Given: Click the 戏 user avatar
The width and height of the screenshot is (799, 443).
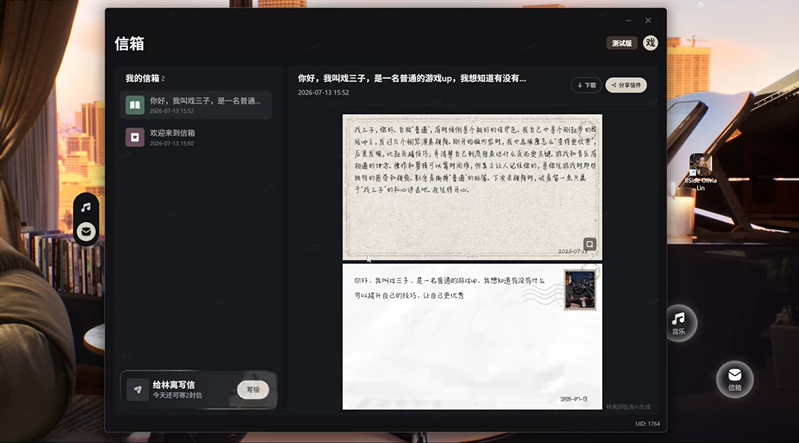Looking at the screenshot, I should pos(650,43).
